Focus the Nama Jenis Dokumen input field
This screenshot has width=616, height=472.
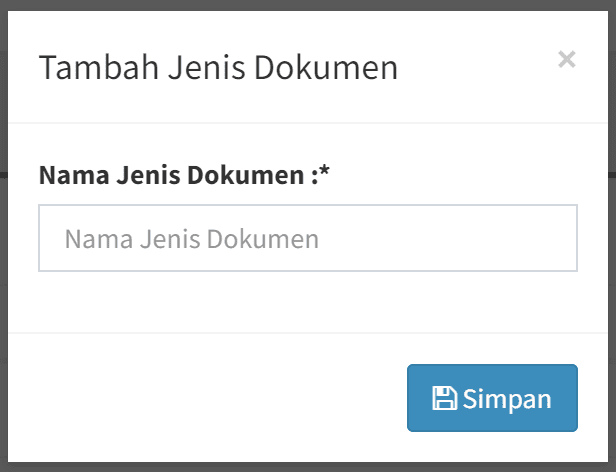click(x=308, y=238)
